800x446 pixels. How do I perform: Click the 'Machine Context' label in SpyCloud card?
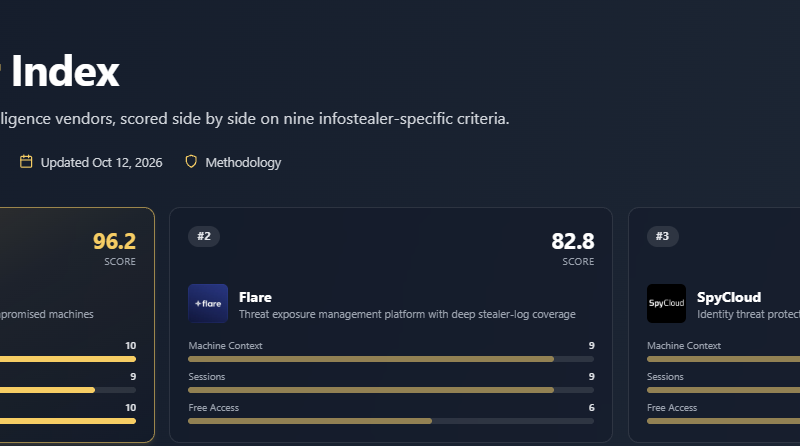coord(684,345)
